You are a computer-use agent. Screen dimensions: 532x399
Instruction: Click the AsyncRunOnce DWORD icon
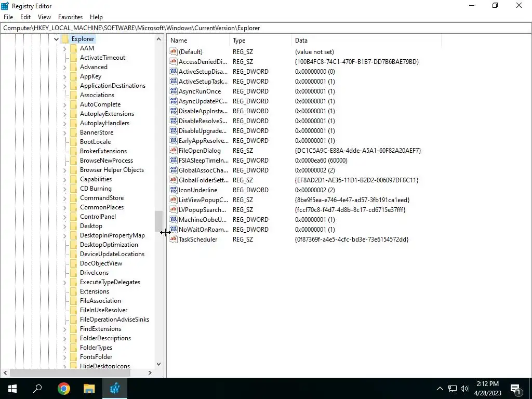tap(174, 91)
